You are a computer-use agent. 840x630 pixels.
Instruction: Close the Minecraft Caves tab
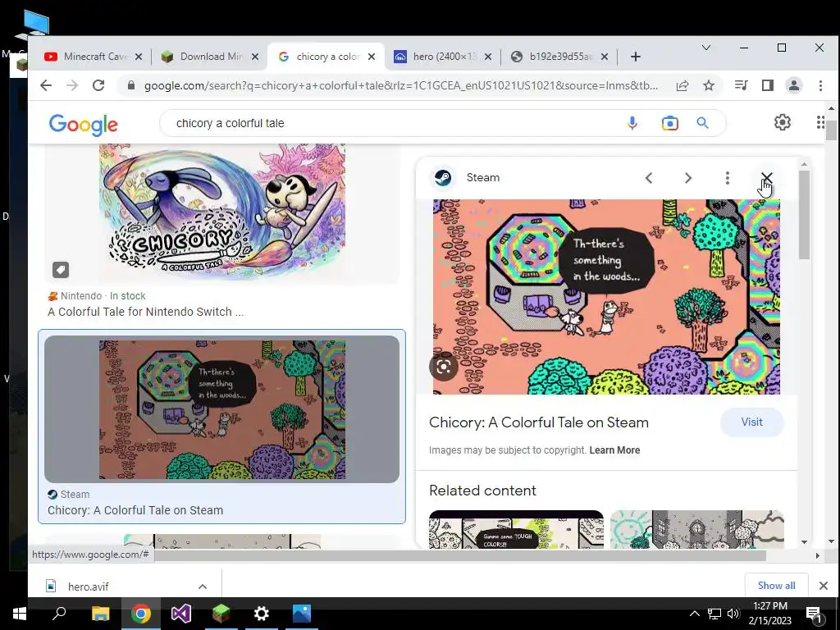[x=138, y=57]
